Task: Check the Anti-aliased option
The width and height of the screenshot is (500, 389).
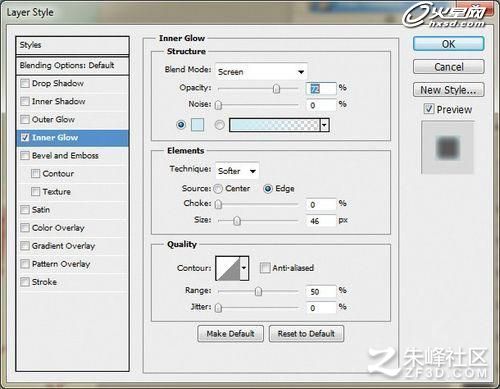Action: click(265, 268)
